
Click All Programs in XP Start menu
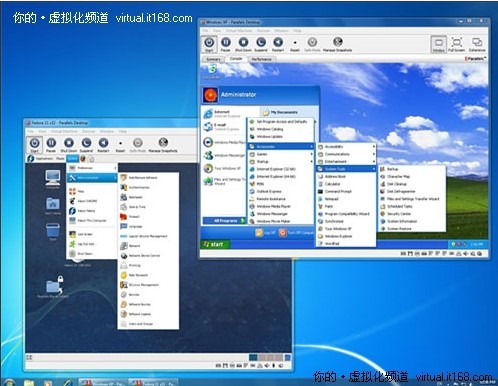[224, 221]
